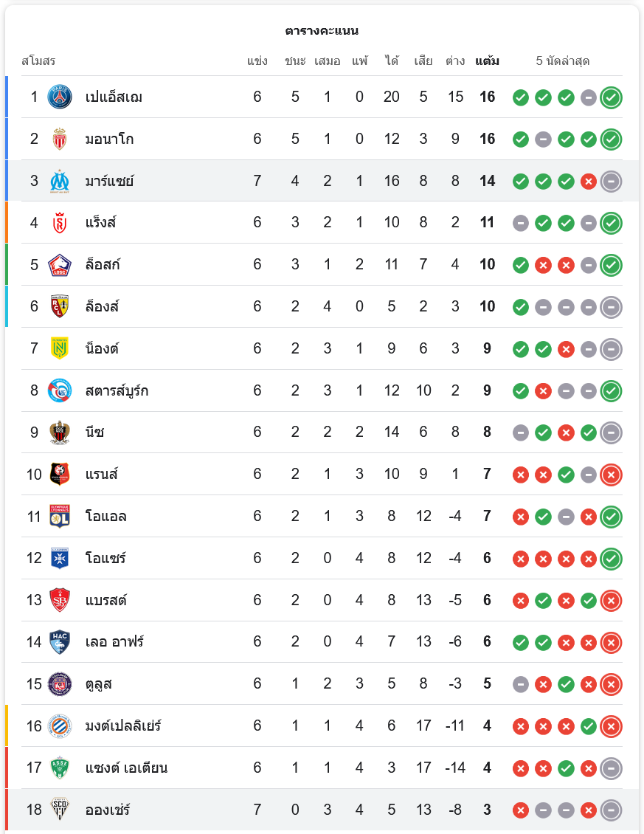The height and width of the screenshot is (834, 644).
Task: Click the RC Lens badge
Action: 60,306
